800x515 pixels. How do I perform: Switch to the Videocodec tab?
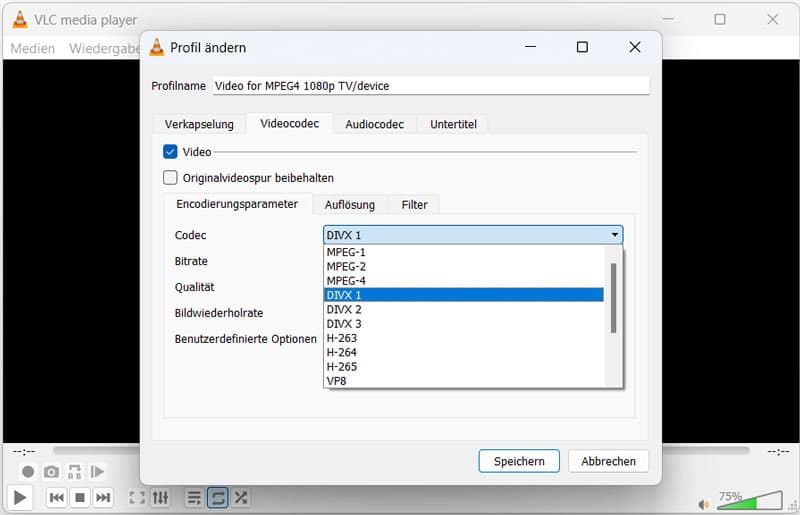pyautogui.click(x=290, y=124)
